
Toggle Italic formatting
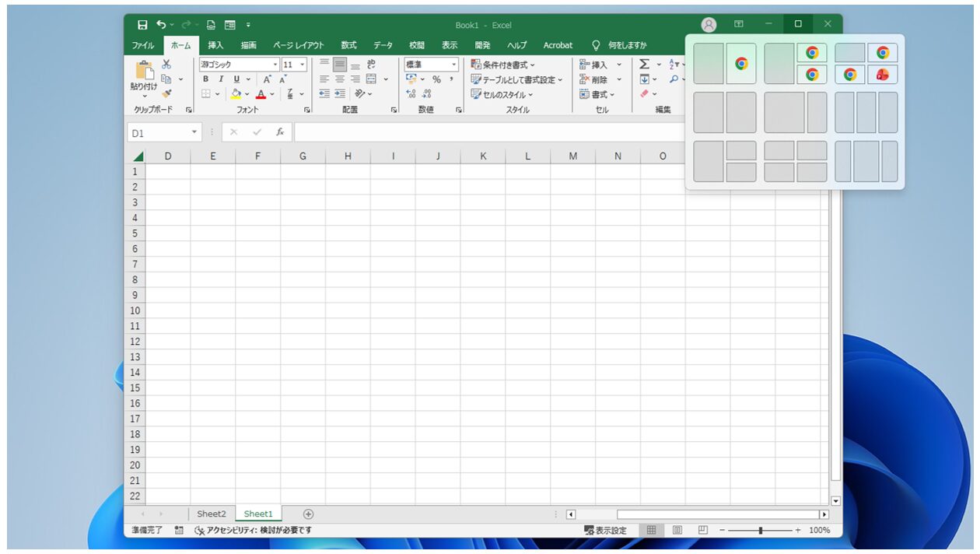(221, 79)
